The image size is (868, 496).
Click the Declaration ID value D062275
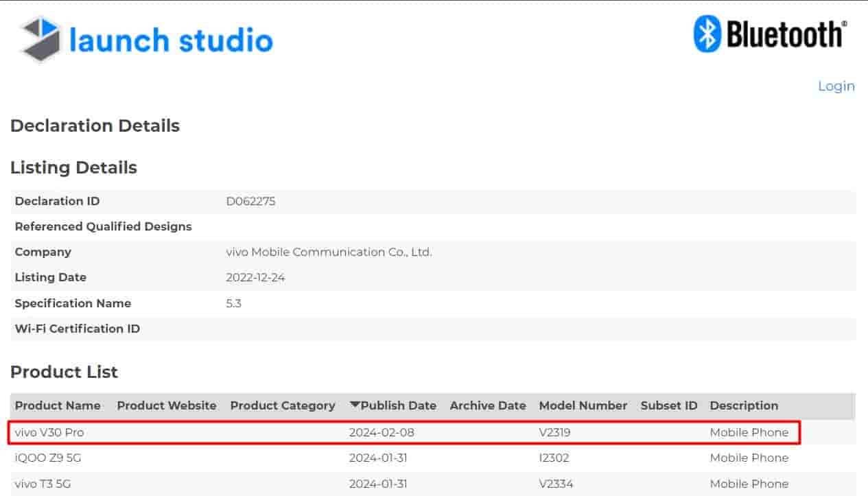250,201
